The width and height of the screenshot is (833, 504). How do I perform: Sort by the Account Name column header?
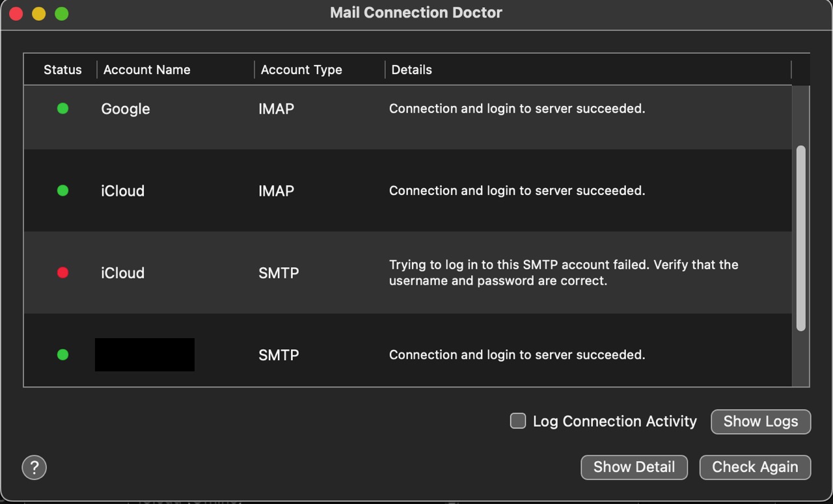(x=147, y=70)
